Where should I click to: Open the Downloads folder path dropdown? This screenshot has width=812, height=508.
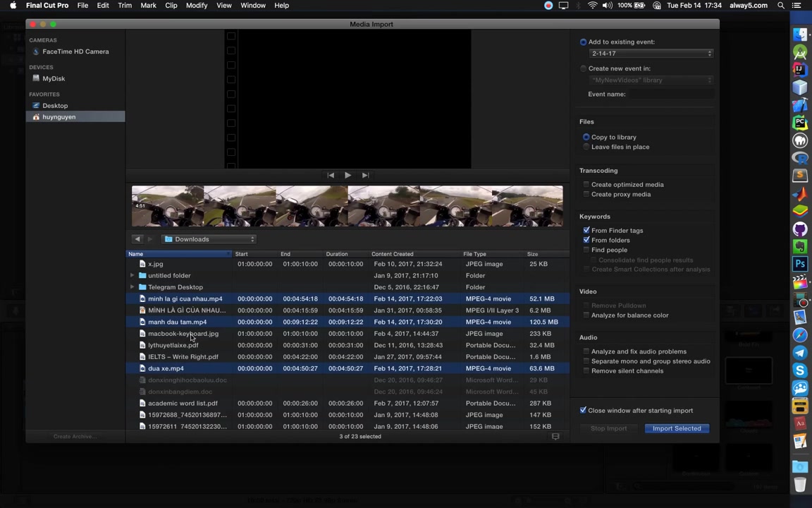coord(209,239)
